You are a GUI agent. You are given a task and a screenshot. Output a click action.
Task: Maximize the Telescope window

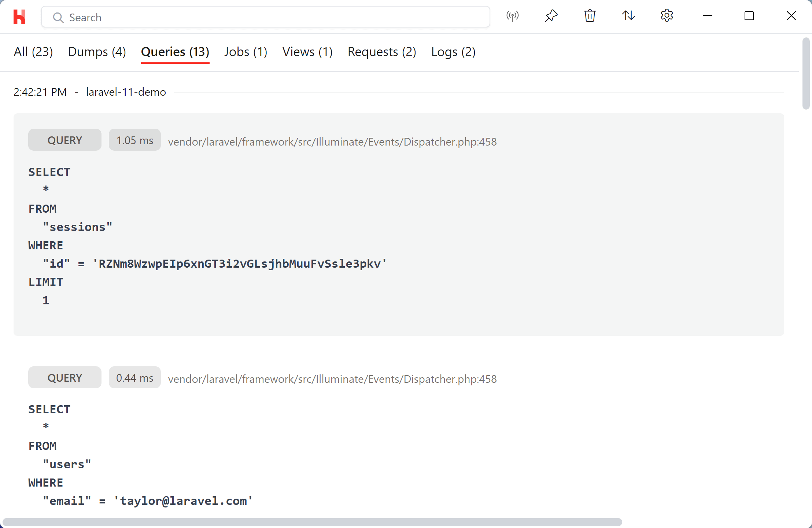point(749,16)
